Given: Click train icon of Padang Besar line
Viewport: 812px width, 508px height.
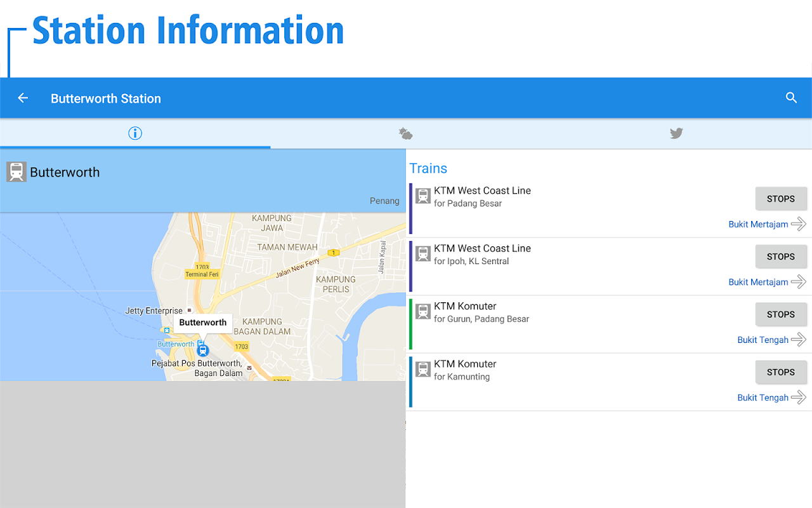Looking at the screenshot, I should point(423,196).
